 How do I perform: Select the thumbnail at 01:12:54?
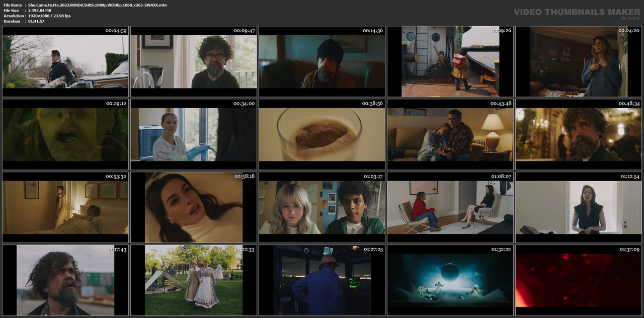579,207
